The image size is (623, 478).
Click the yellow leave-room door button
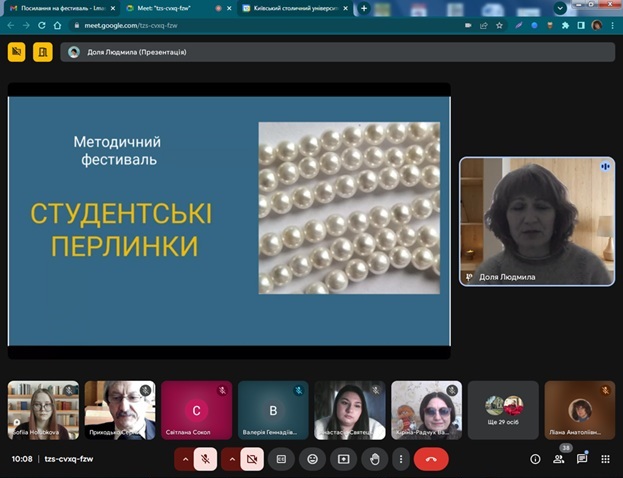click(x=43, y=52)
